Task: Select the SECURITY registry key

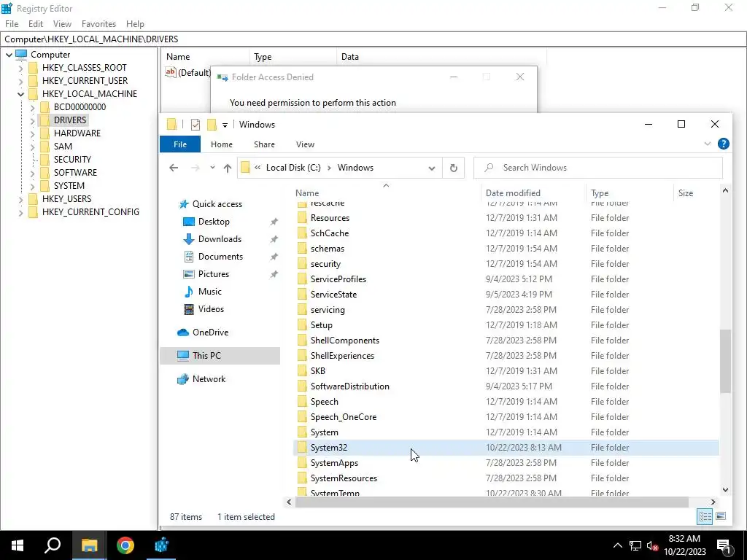Action: (x=72, y=160)
